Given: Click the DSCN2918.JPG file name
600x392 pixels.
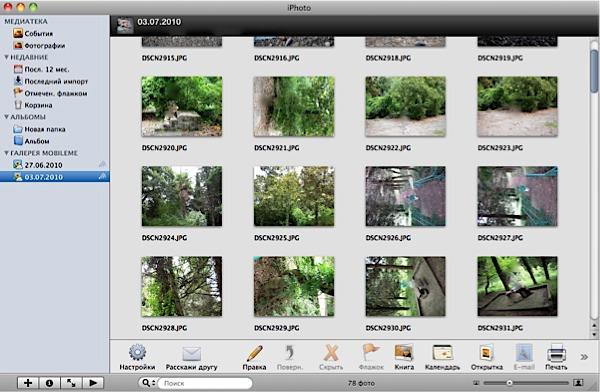Looking at the screenshot, I should click(x=388, y=58).
